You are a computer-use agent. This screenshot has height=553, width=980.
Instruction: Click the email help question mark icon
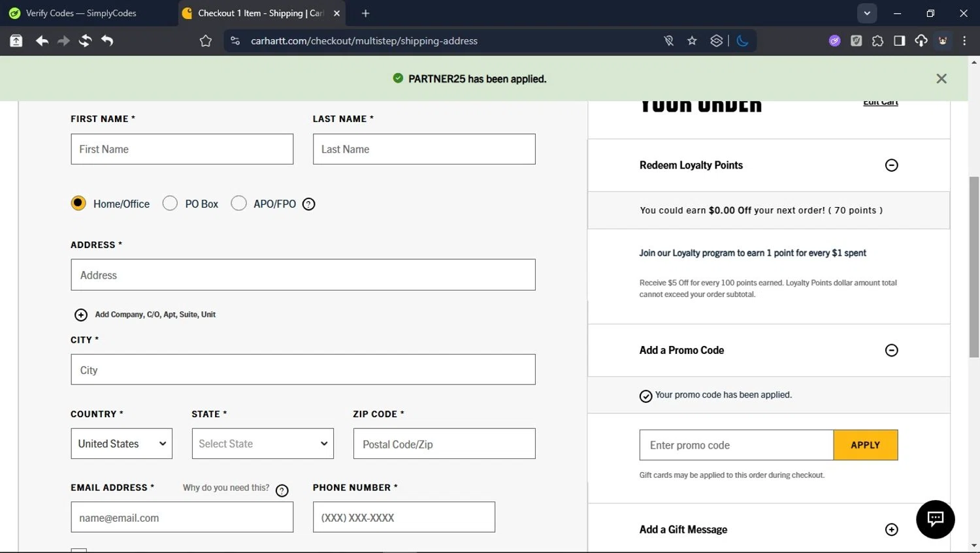[x=282, y=491]
